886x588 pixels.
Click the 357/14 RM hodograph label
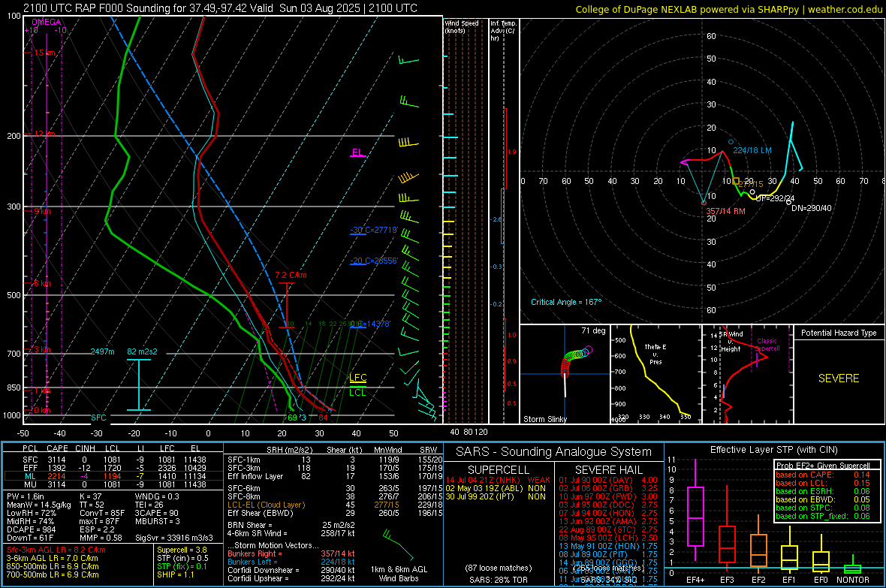pos(725,211)
